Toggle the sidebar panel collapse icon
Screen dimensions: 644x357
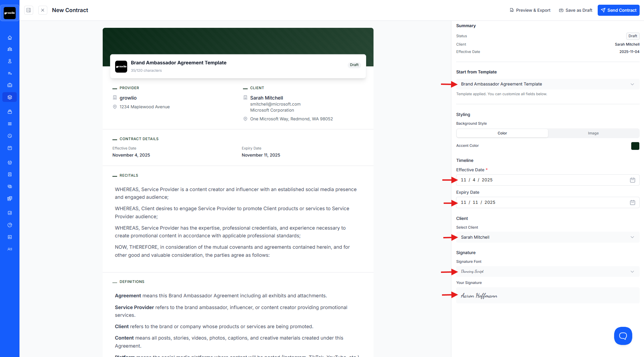click(x=29, y=10)
